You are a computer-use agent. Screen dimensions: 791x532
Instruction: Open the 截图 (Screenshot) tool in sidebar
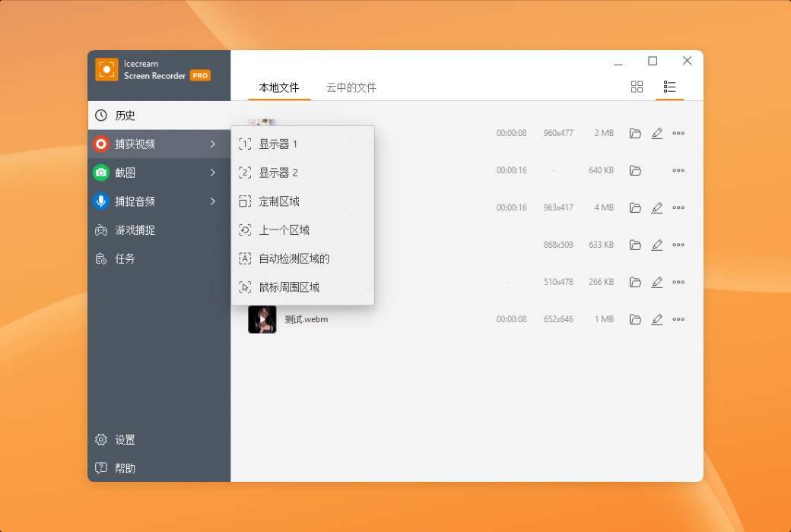pyautogui.click(x=101, y=173)
